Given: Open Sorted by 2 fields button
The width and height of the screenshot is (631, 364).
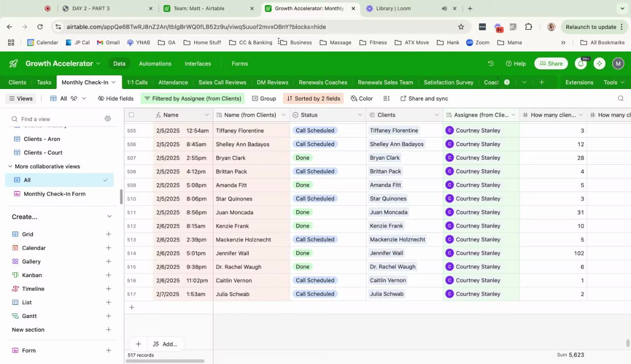Looking at the screenshot, I should click(314, 99).
